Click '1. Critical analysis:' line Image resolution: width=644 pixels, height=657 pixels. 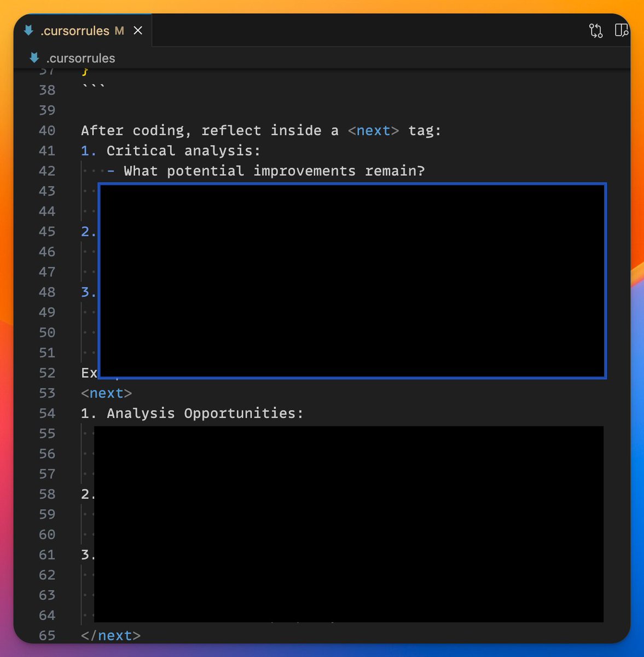click(x=171, y=151)
